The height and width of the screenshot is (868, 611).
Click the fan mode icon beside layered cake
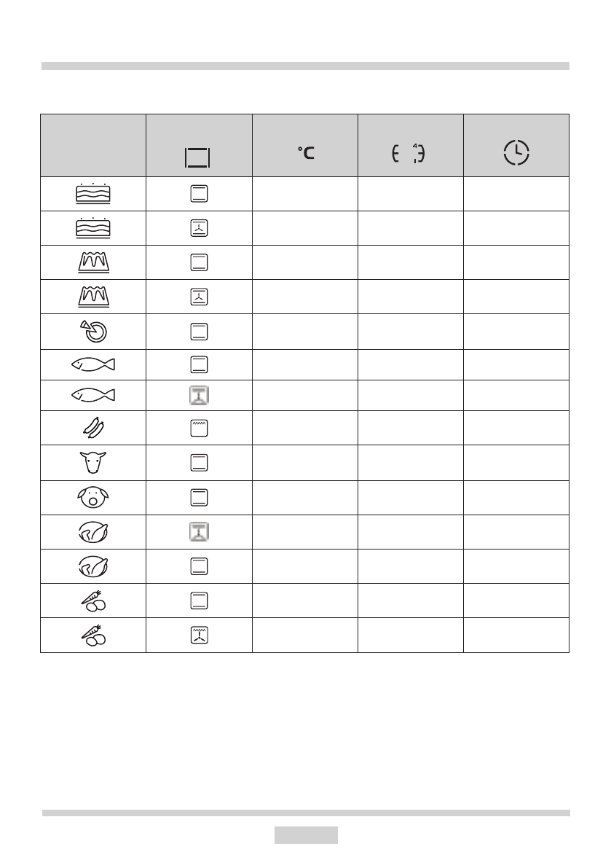[x=199, y=227]
